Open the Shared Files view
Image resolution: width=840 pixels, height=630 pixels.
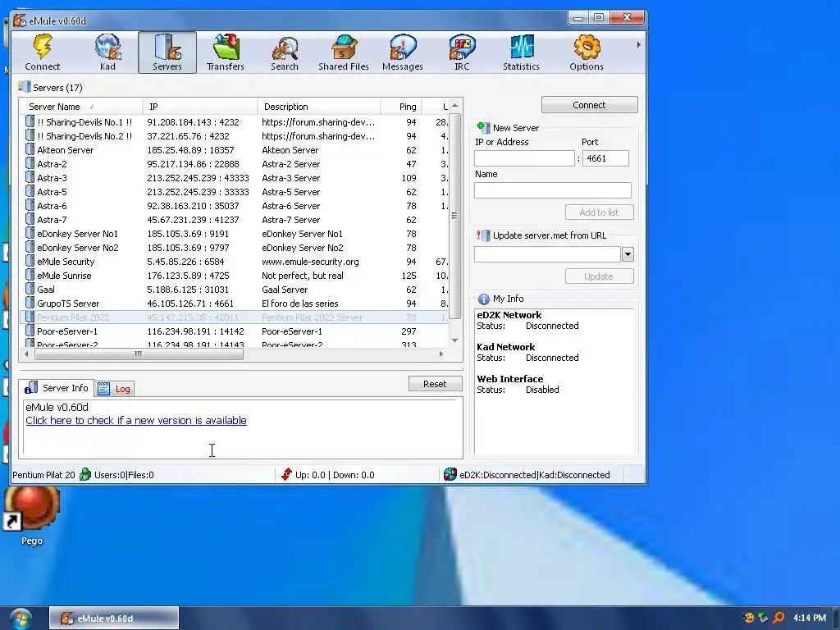point(344,52)
